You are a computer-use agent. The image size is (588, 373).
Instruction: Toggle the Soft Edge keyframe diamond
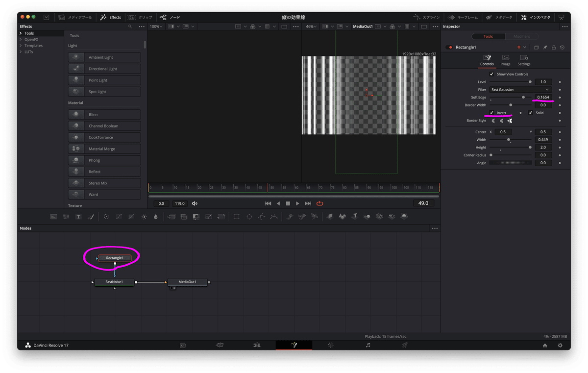point(560,98)
